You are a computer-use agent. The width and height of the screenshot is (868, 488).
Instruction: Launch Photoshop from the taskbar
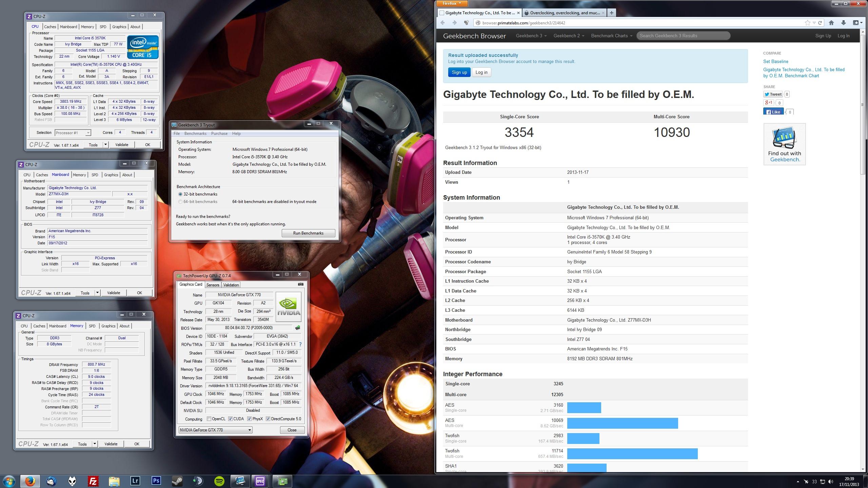coord(156,481)
